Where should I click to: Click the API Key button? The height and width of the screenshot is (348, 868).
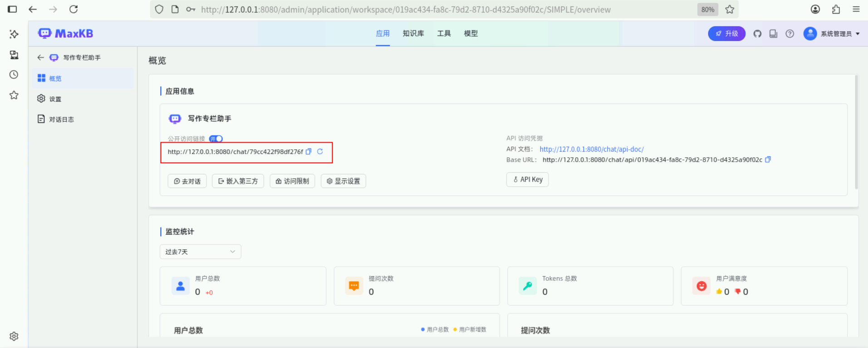[x=528, y=179]
